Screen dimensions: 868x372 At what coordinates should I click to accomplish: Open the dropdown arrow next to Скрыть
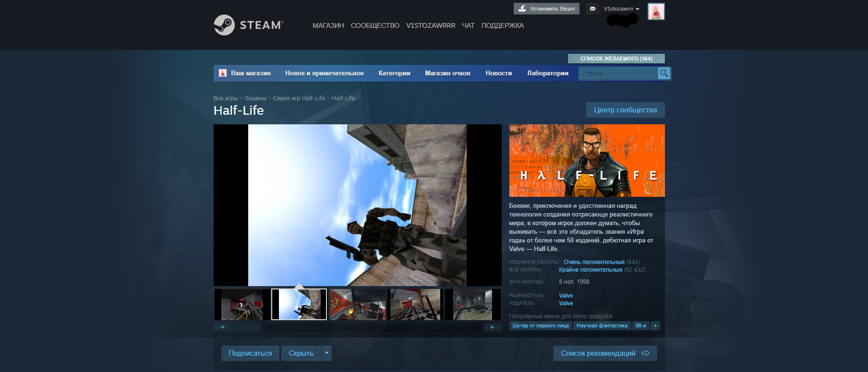pyautogui.click(x=326, y=353)
